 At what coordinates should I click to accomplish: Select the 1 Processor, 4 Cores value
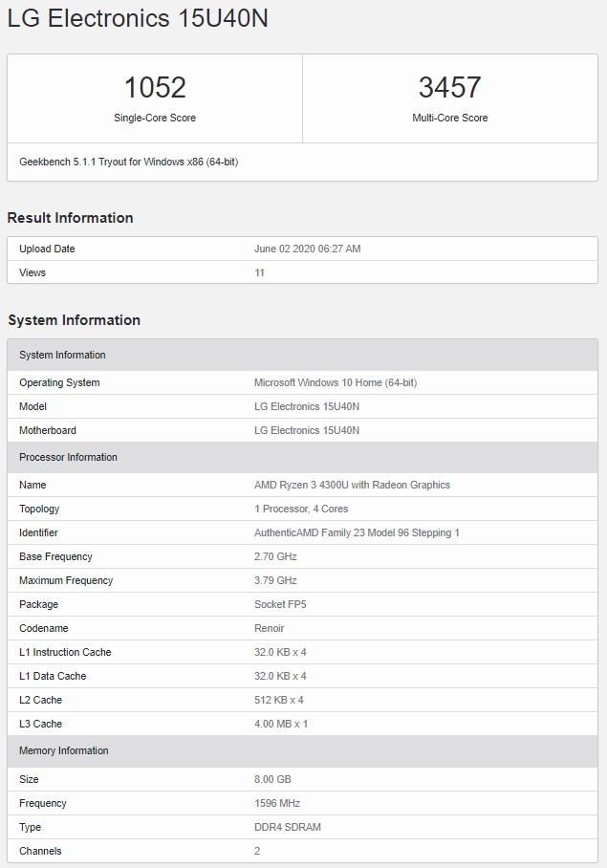point(301,510)
